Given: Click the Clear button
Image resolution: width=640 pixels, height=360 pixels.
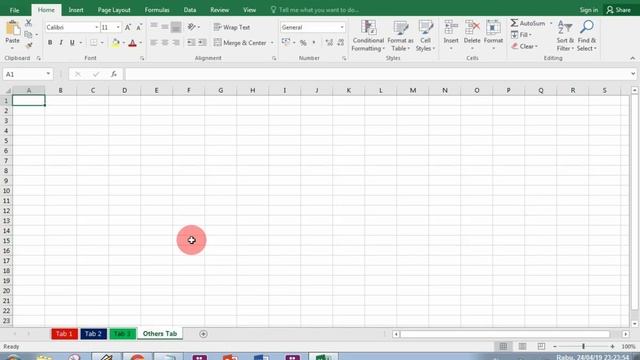Looking at the screenshot, I should pos(524,46).
